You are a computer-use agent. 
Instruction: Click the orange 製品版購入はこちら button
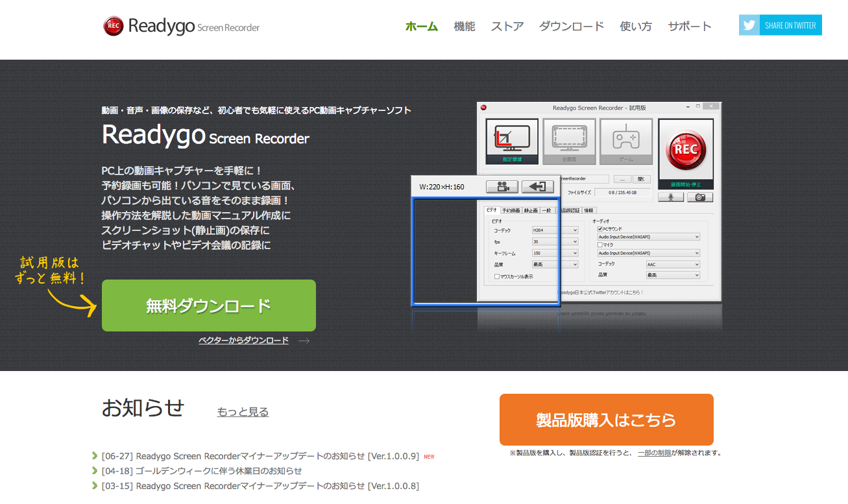(x=607, y=420)
